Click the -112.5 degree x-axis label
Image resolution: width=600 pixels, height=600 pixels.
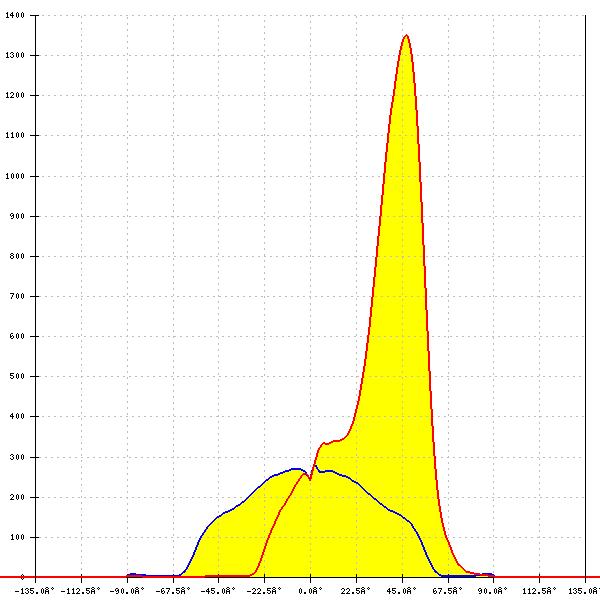(80, 591)
